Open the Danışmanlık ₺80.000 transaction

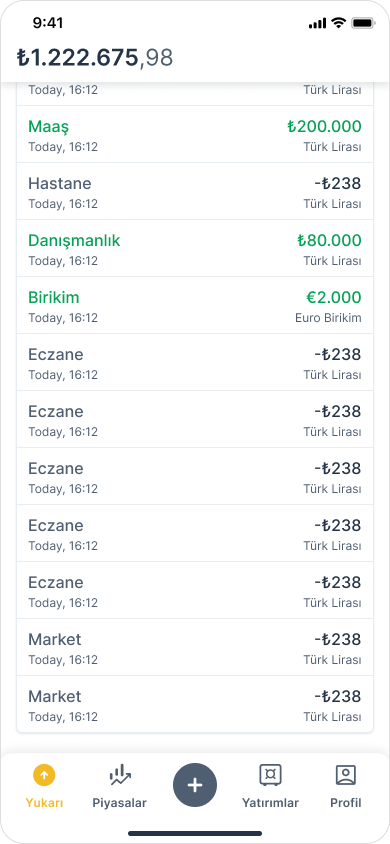[195, 249]
